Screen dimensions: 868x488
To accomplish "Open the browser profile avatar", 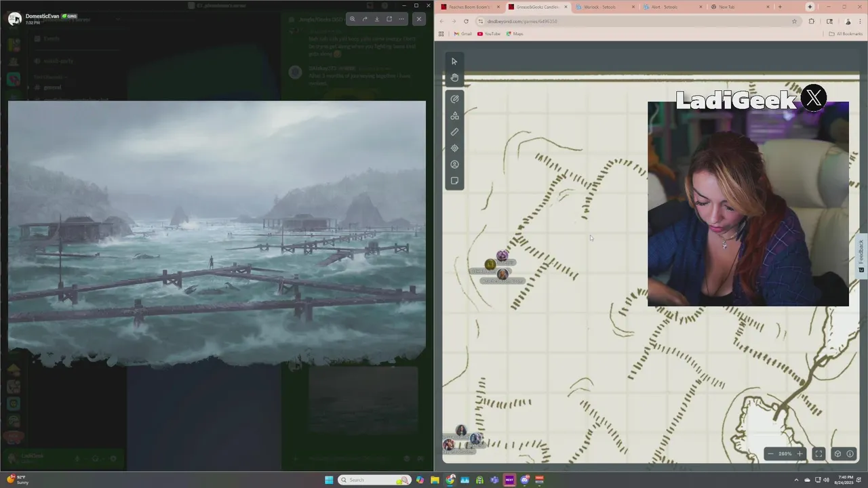I will [x=848, y=21].
